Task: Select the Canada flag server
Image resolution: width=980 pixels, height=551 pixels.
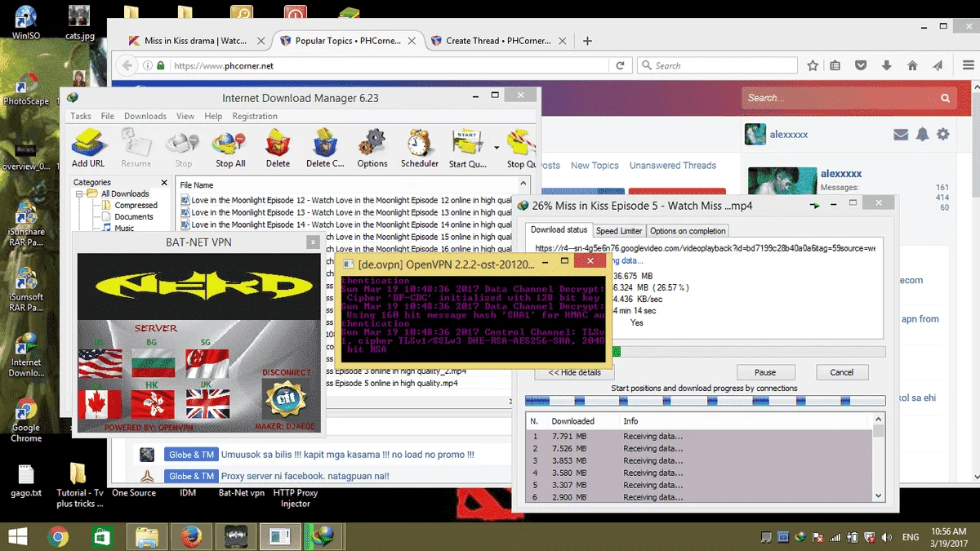Action: click(100, 403)
